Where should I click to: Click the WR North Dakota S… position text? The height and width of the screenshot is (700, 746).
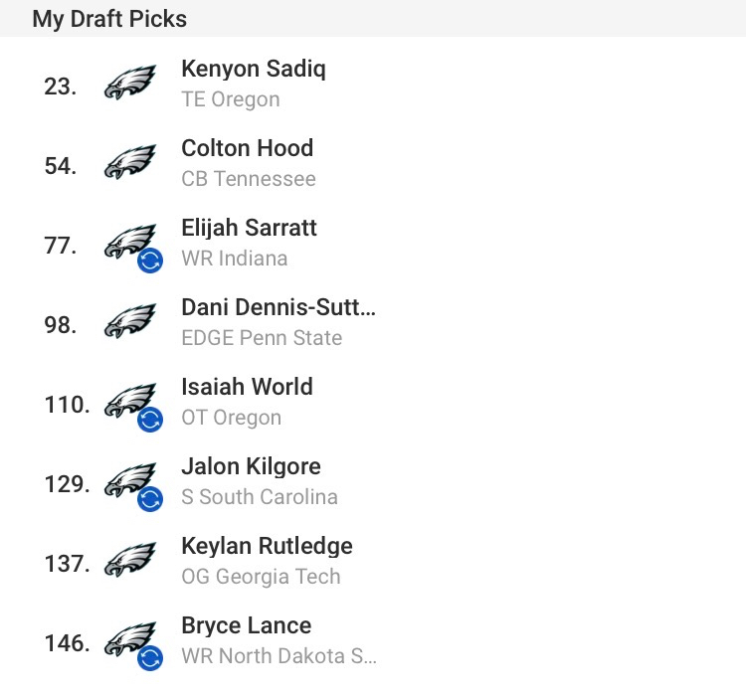[279, 656]
